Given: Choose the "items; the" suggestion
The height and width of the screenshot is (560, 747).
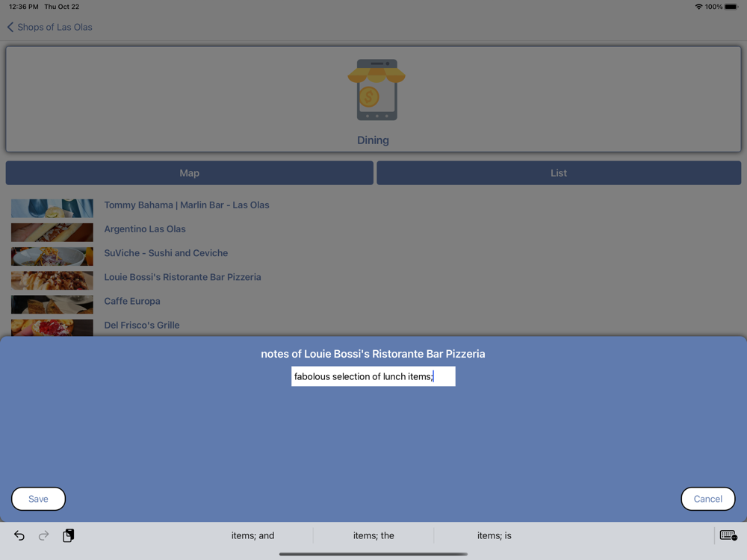Looking at the screenshot, I should (x=373, y=535).
